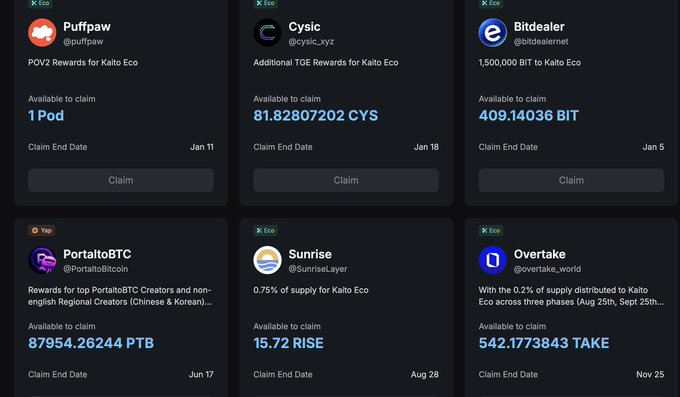Click the Overtake project name
This screenshot has height=397, width=680.
point(539,254)
